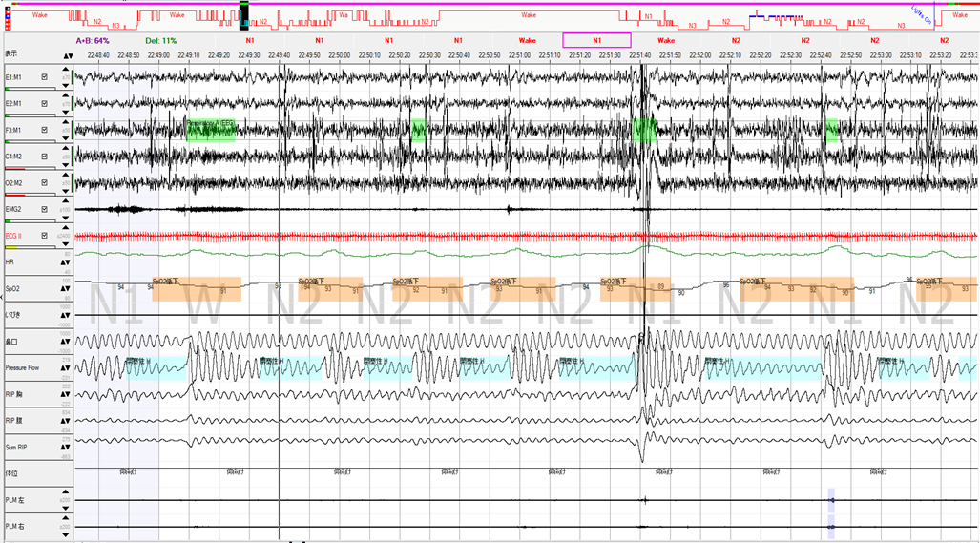The width and height of the screenshot is (980, 543).
Task: Click the 22:50:00 time label
Action: click(x=340, y=55)
